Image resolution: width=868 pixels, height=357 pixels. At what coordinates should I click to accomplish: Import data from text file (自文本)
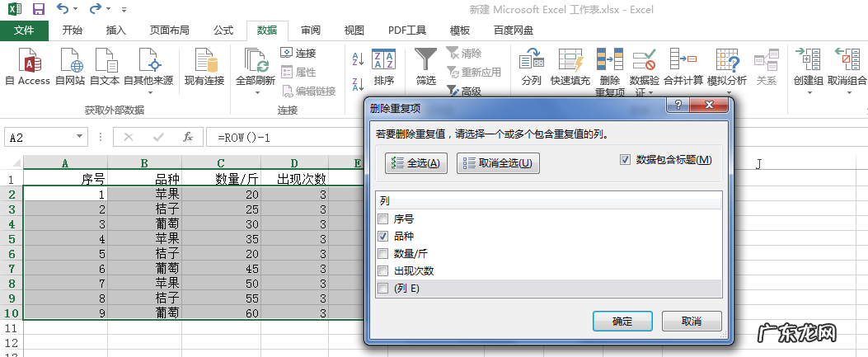[x=105, y=67]
